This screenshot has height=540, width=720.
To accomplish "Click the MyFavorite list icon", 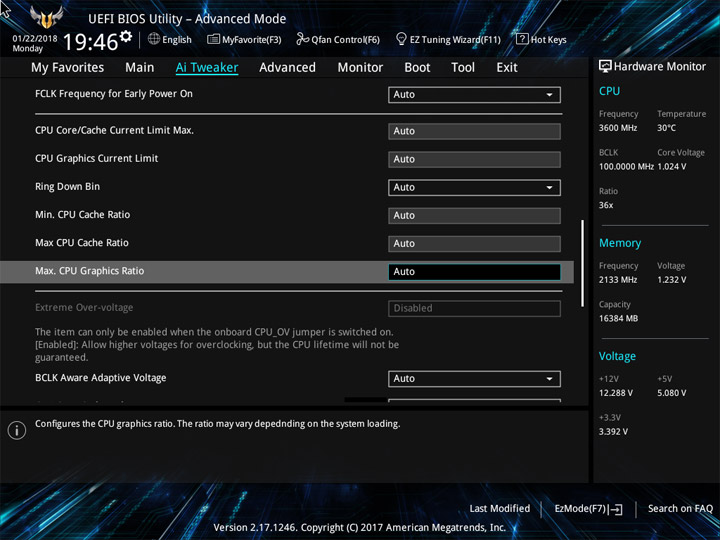I will 213,39.
